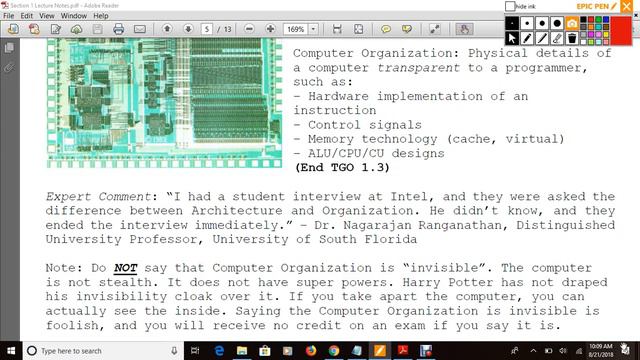Screen dimensions: 640x360
Task: Go to previous page arrow
Action: click(x=167, y=29)
